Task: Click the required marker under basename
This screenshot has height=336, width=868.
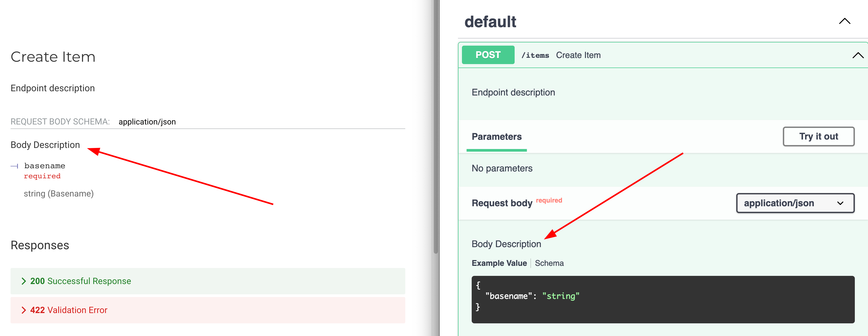Action: point(42,176)
